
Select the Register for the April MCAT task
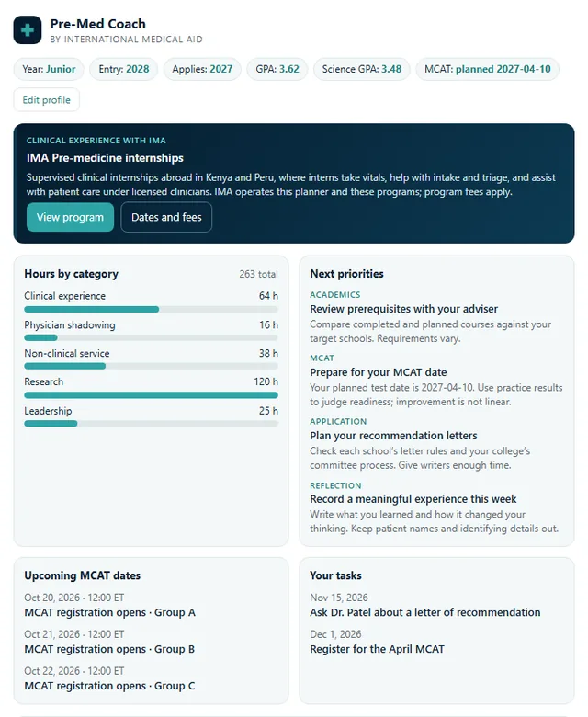pos(377,649)
